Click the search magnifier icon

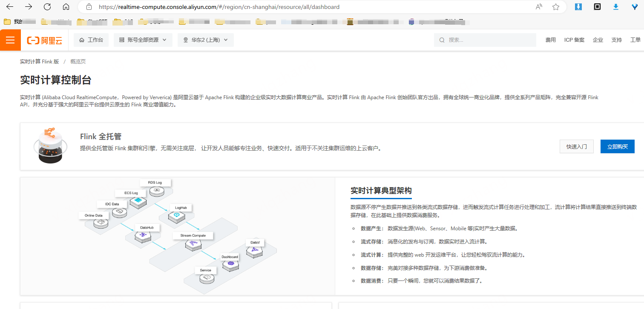click(442, 40)
